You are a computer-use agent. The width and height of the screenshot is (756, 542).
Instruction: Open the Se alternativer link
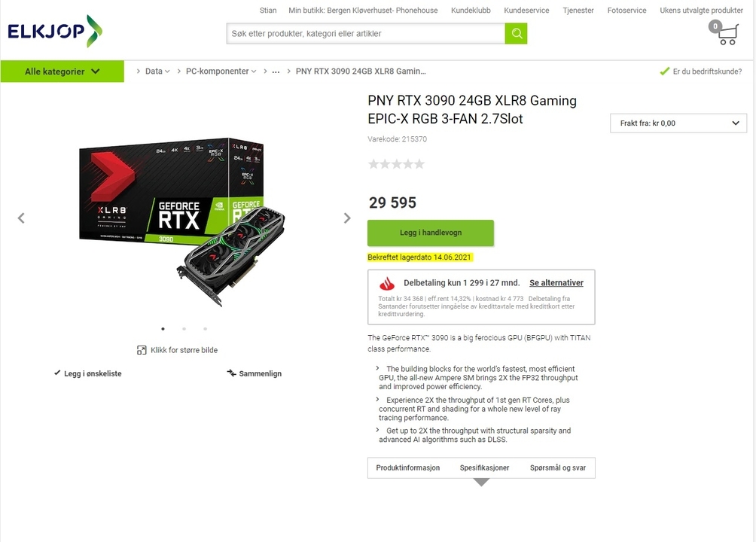[556, 282]
